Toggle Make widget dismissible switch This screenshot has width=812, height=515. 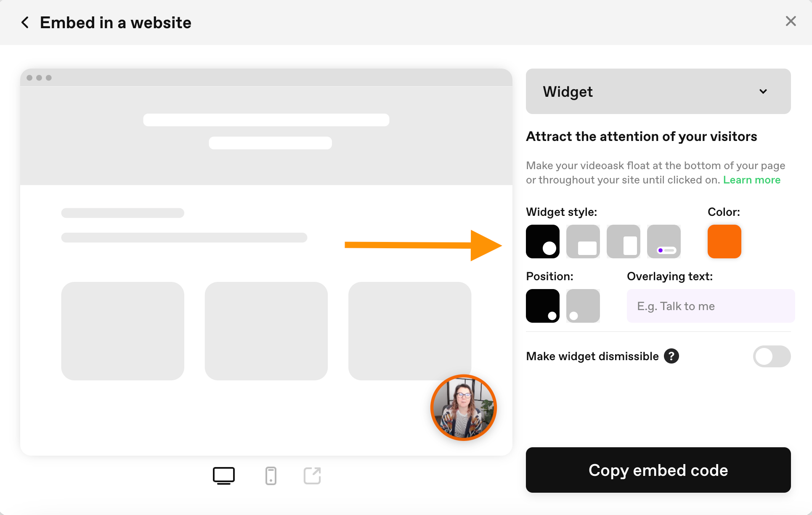(772, 356)
